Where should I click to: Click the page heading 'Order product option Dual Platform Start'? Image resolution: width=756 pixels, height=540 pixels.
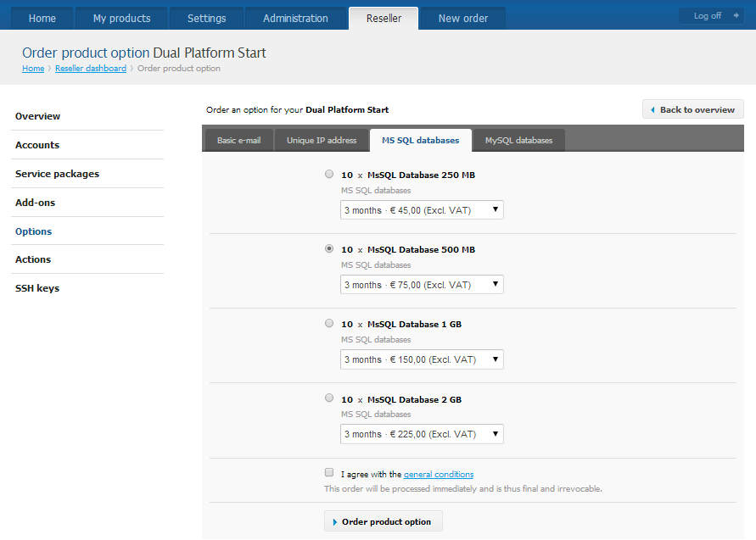tap(143, 53)
